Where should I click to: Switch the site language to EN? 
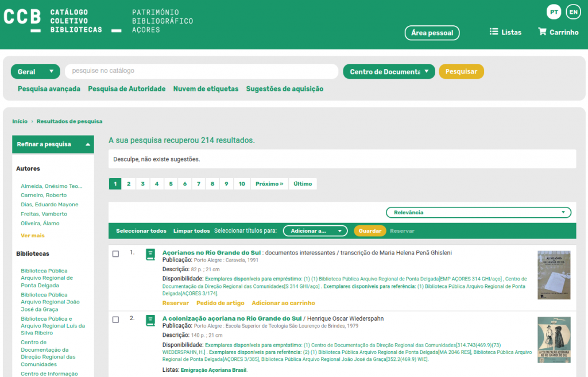[x=572, y=11]
